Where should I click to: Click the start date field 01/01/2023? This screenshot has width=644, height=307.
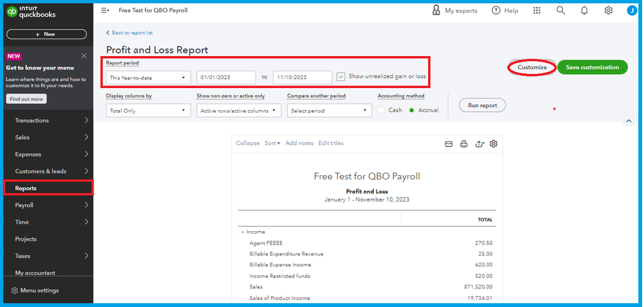226,77
